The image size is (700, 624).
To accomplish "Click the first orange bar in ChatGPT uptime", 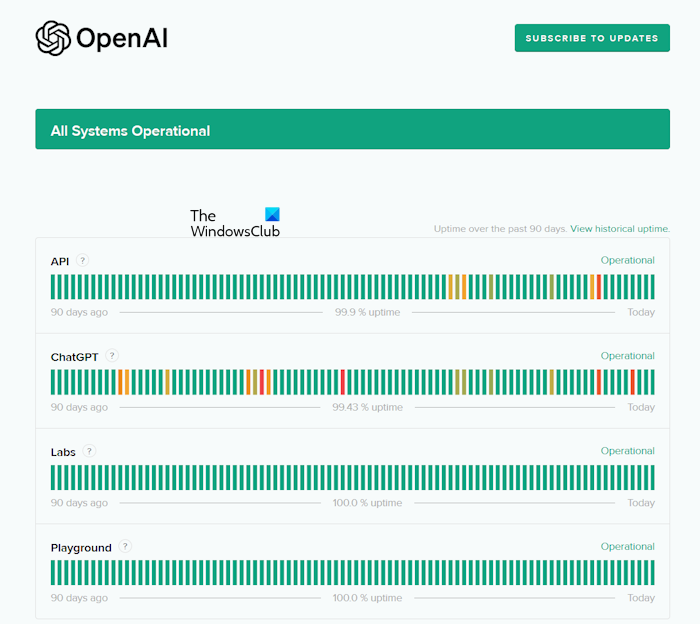I will point(121,382).
